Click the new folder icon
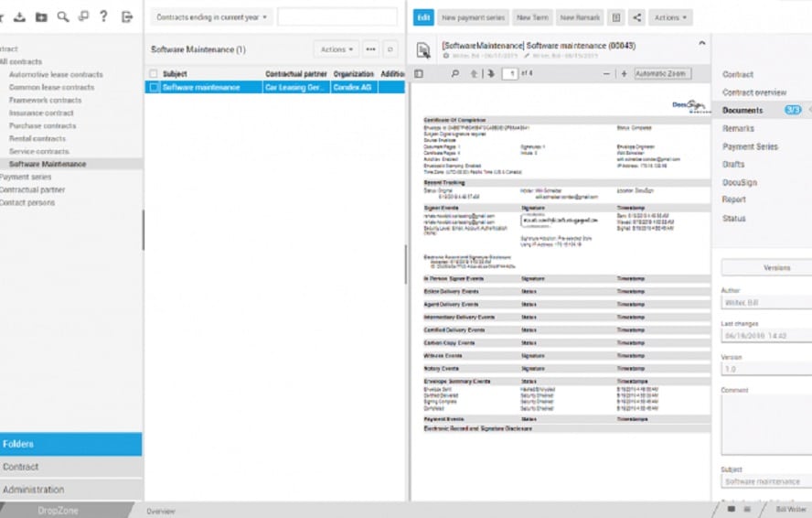The width and height of the screenshot is (812, 518). (40, 16)
